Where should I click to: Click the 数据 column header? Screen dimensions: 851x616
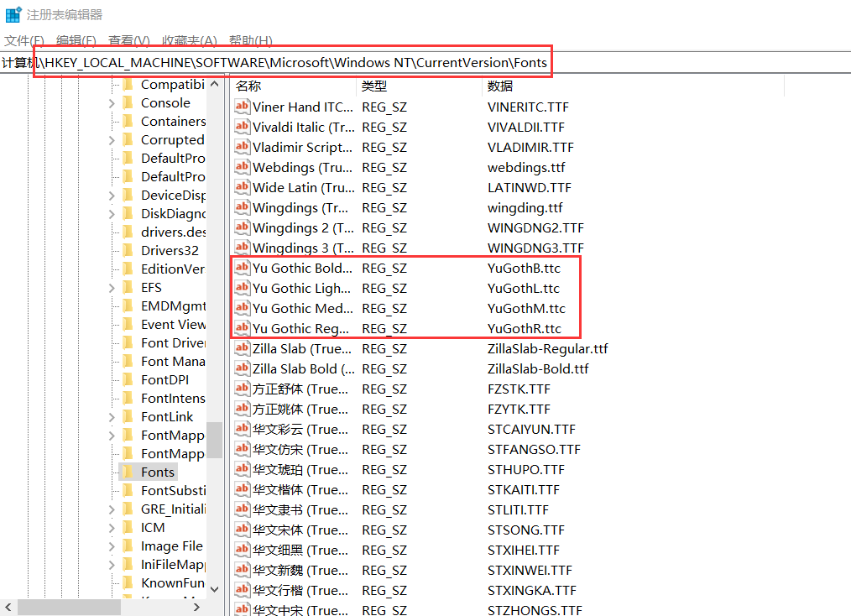(500, 86)
